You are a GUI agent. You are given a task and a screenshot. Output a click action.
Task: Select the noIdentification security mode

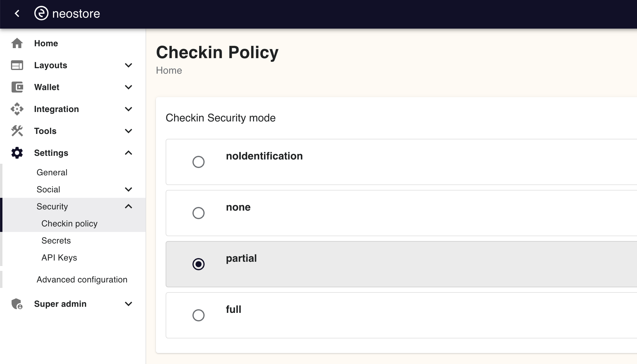(199, 162)
